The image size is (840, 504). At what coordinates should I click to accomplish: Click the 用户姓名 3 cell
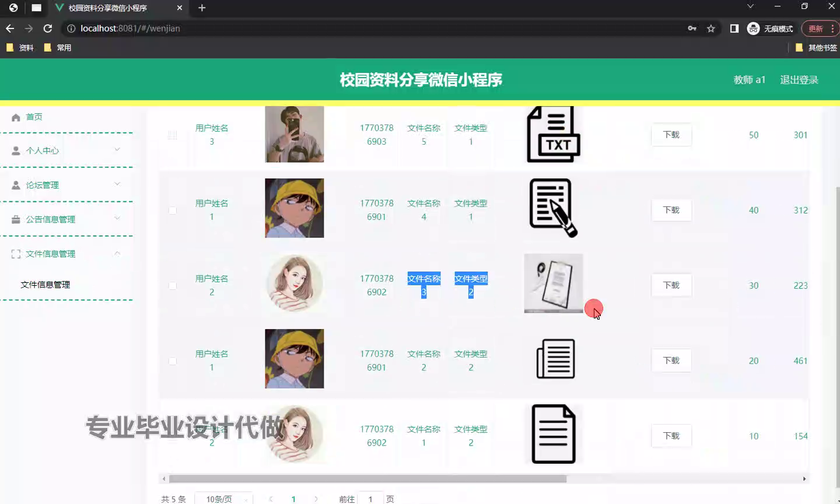pyautogui.click(x=212, y=135)
